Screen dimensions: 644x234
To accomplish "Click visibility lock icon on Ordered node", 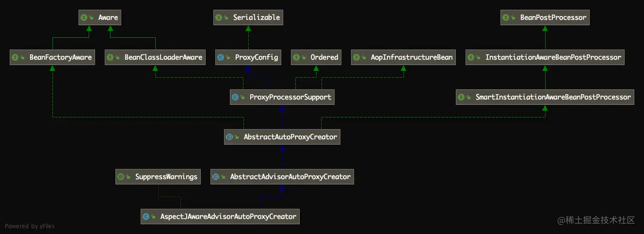I will coord(304,58).
